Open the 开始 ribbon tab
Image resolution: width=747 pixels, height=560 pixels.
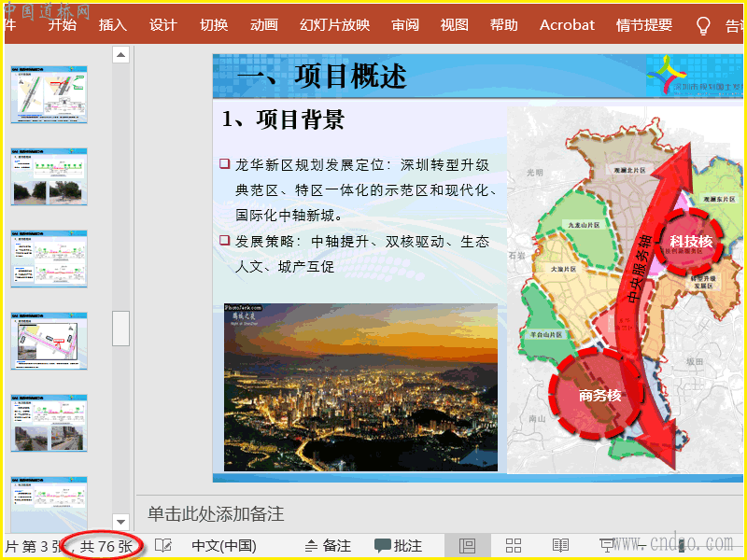[x=62, y=25]
